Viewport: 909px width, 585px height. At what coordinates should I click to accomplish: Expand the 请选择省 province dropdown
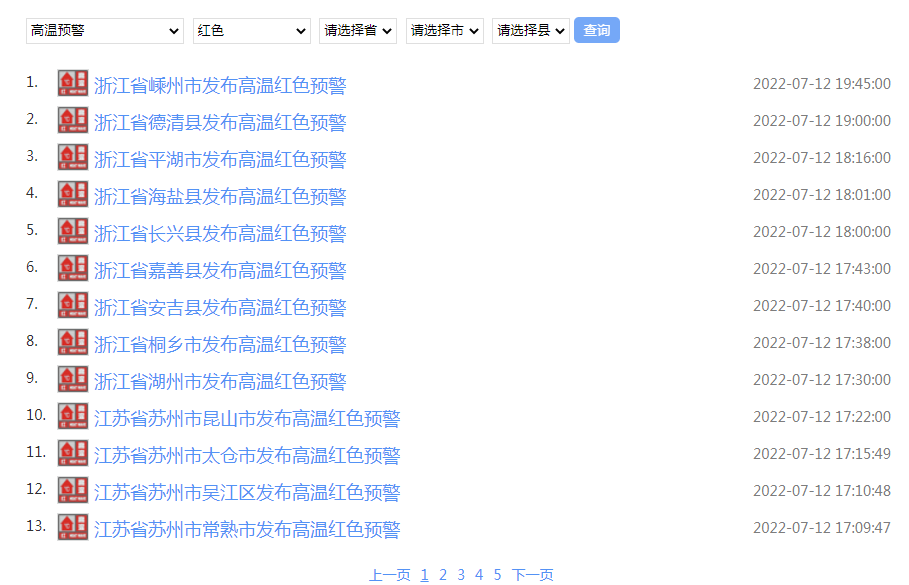pyautogui.click(x=358, y=31)
